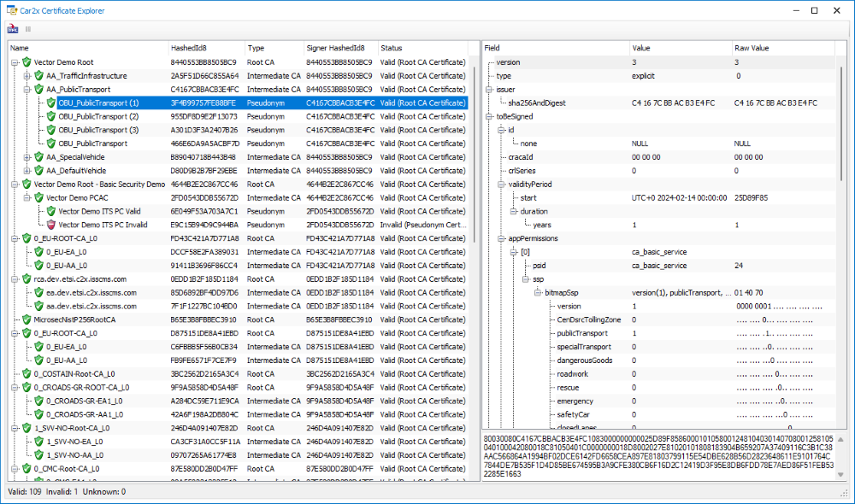
Task: Click the certificate tree vertical scrollbar
Action: (x=474, y=153)
